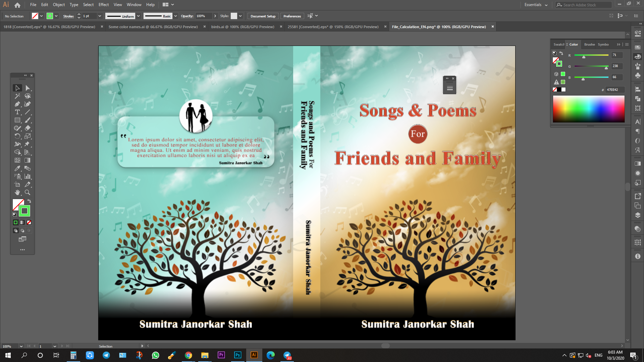644x362 pixels.
Task: Switch to Gradient mode in toolbox
Action: coord(22,223)
